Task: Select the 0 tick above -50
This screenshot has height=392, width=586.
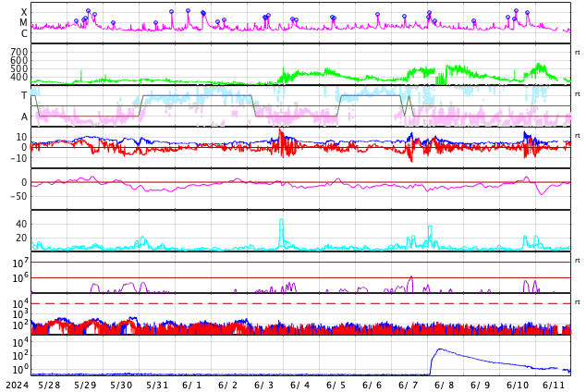Action: (x=24, y=182)
